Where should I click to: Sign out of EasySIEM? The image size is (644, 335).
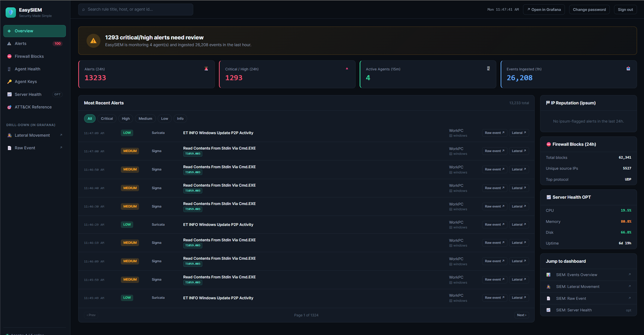tap(625, 9)
